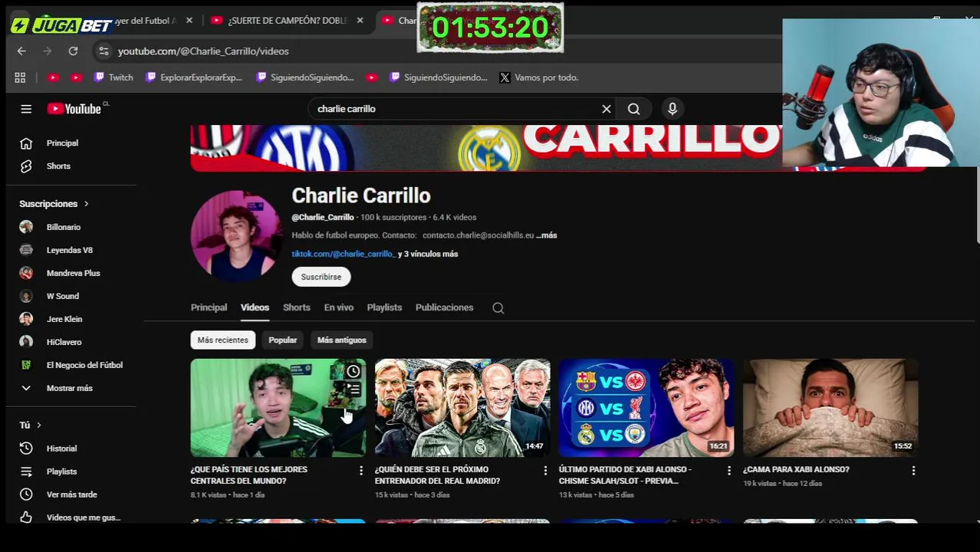Open the YouTube hamburger guide menu
Viewport: 980px width, 552px height.
tap(26, 109)
